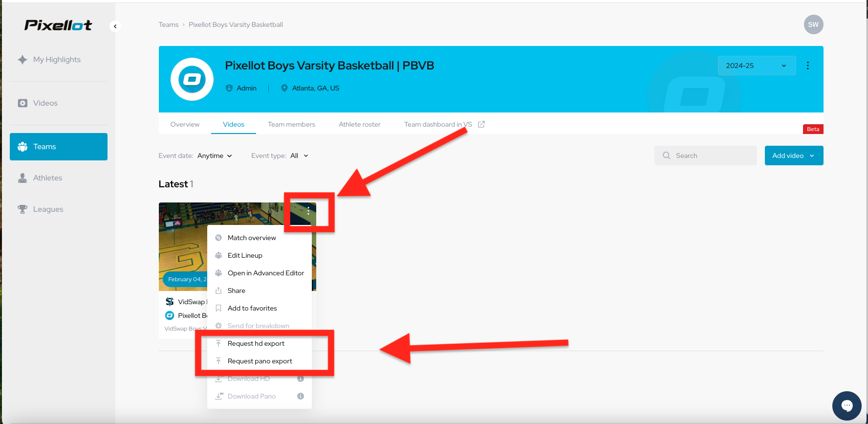Click the info icon next to Download HD
The image size is (868, 424).
point(301,379)
